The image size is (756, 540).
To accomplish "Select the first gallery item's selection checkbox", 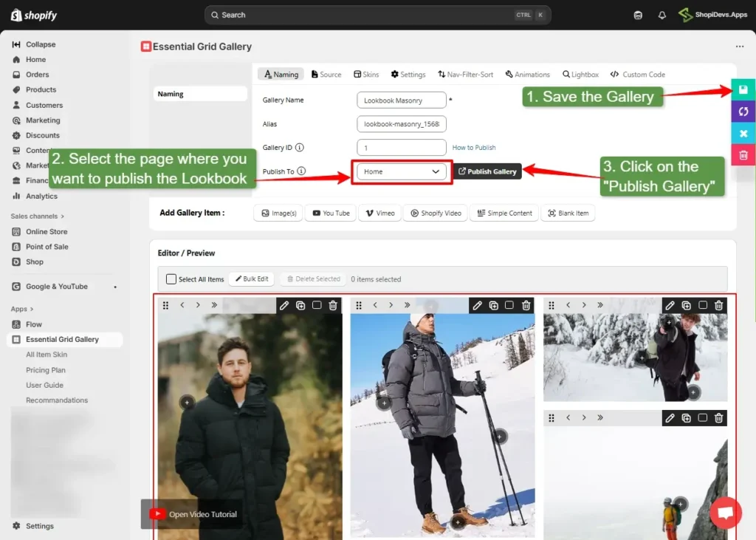I will tap(316, 305).
